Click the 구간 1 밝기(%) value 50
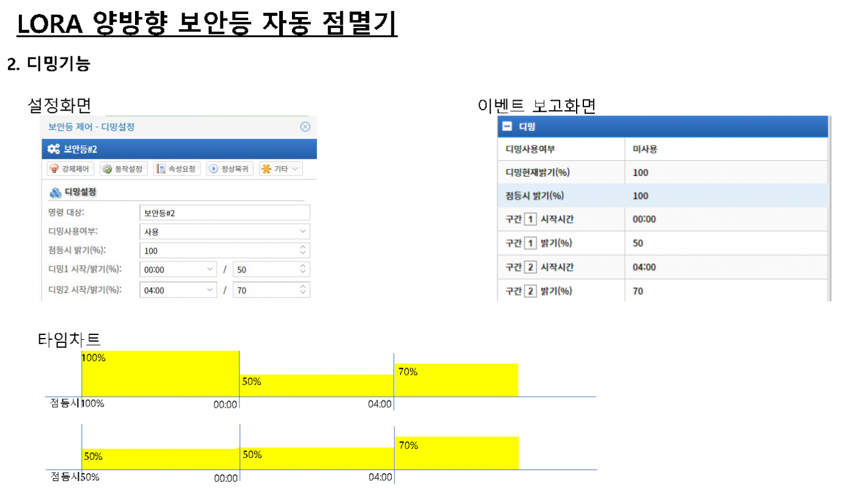The height and width of the screenshot is (489, 868). coord(638,243)
